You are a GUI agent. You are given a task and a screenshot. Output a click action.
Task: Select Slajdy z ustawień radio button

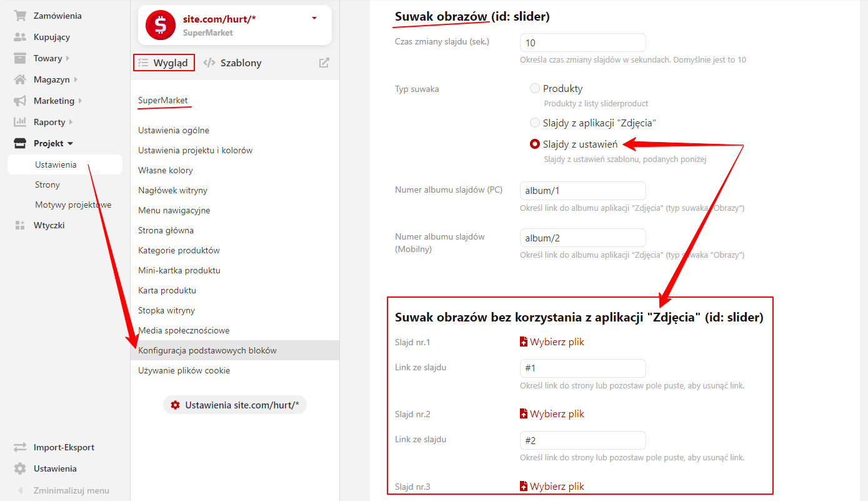535,144
